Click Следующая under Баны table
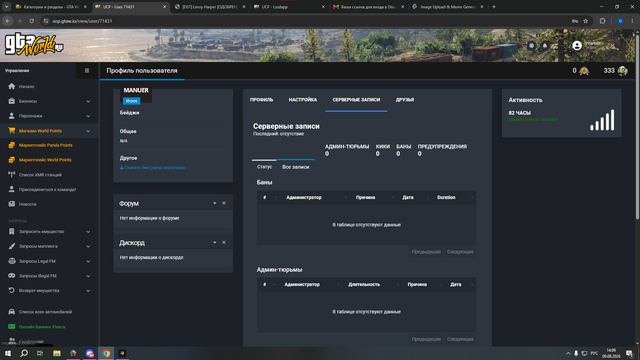Image resolution: width=640 pixels, height=360 pixels. tap(460, 252)
